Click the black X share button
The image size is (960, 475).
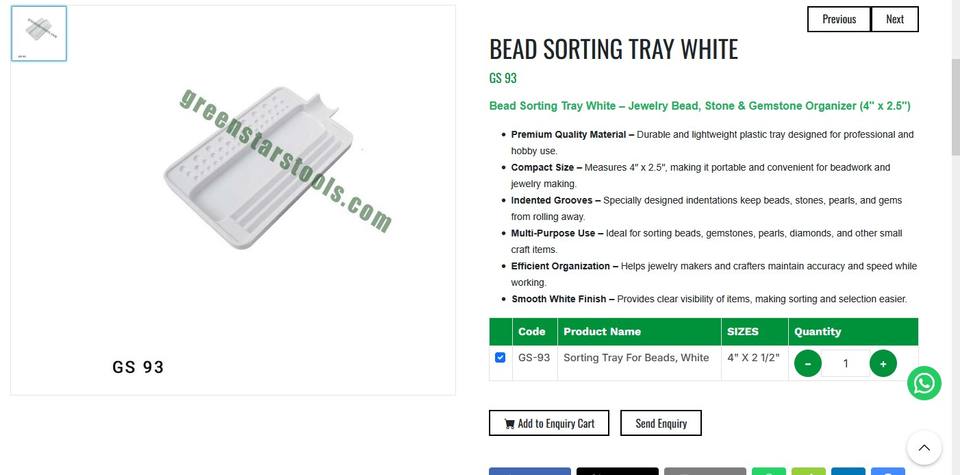click(617, 471)
